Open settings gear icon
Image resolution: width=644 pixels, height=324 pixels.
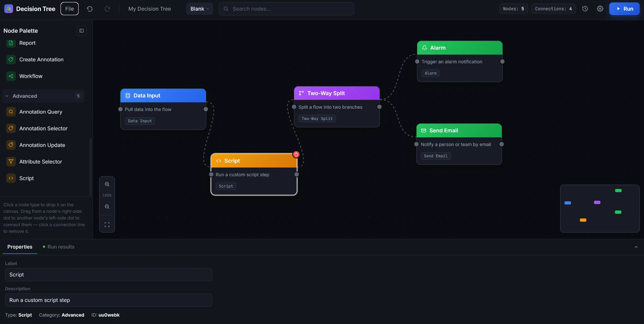pos(600,9)
